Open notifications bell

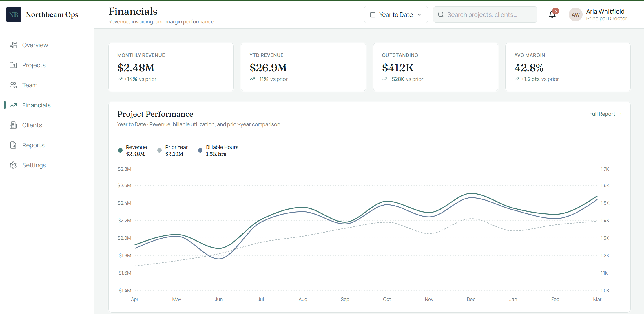(x=552, y=14)
